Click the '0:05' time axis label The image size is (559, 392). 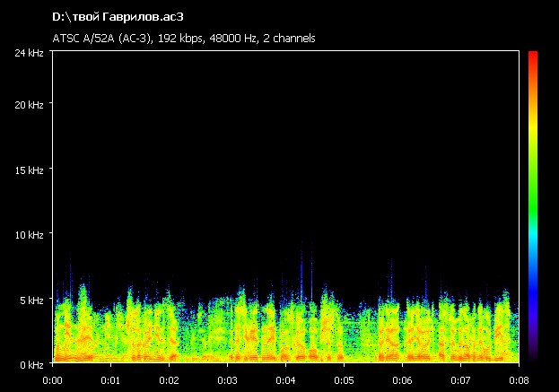tap(344, 380)
